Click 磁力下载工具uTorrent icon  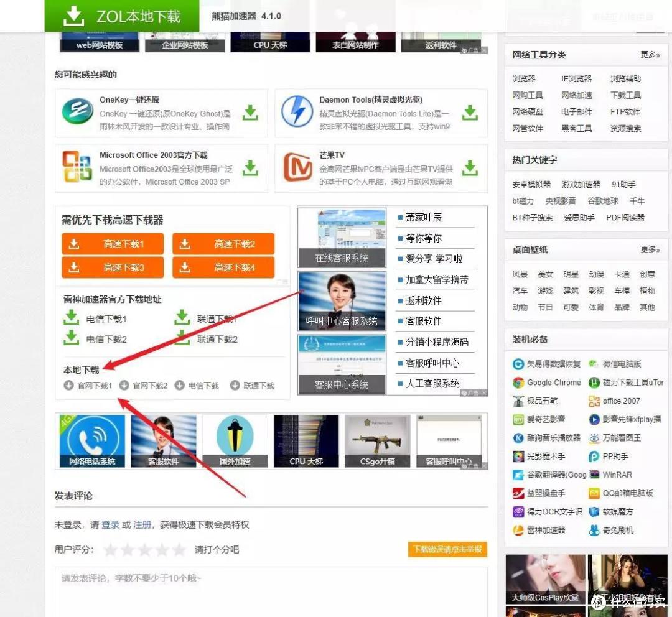point(594,383)
